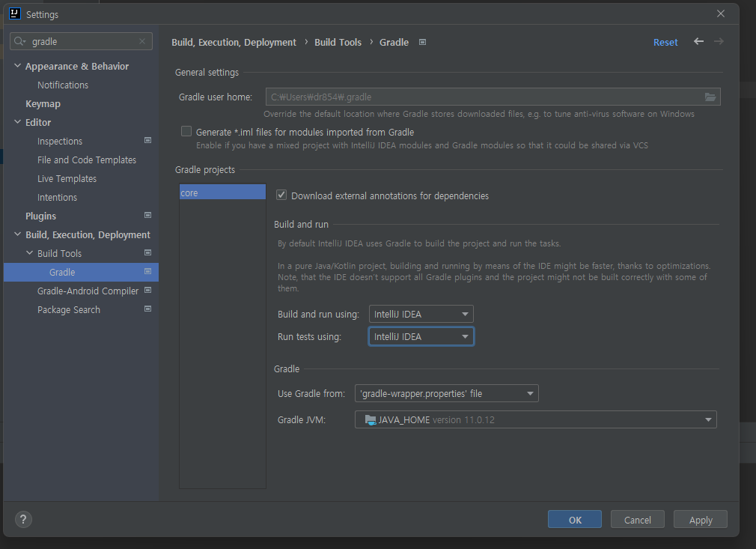Browse folder for Gradle user home
Screen dimensions: 756x549
[710, 97]
